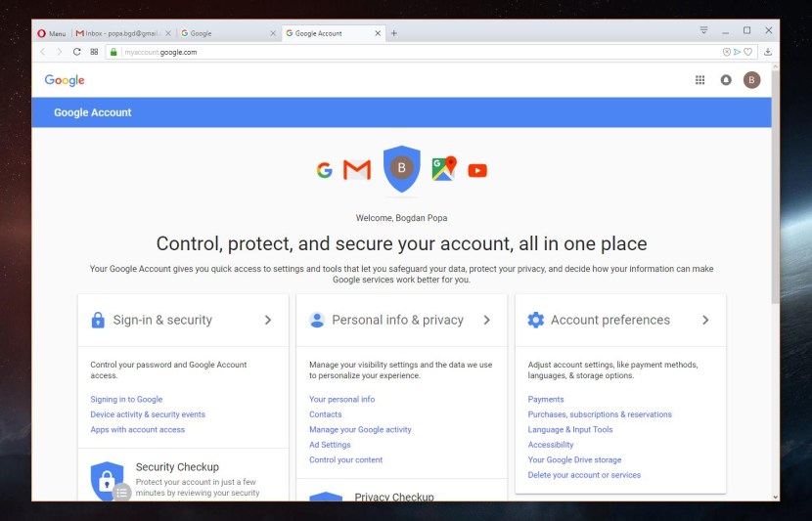Click Delete your account or services
Image resolution: width=812 pixels, height=521 pixels.
pyautogui.click(x=584, y=475)
